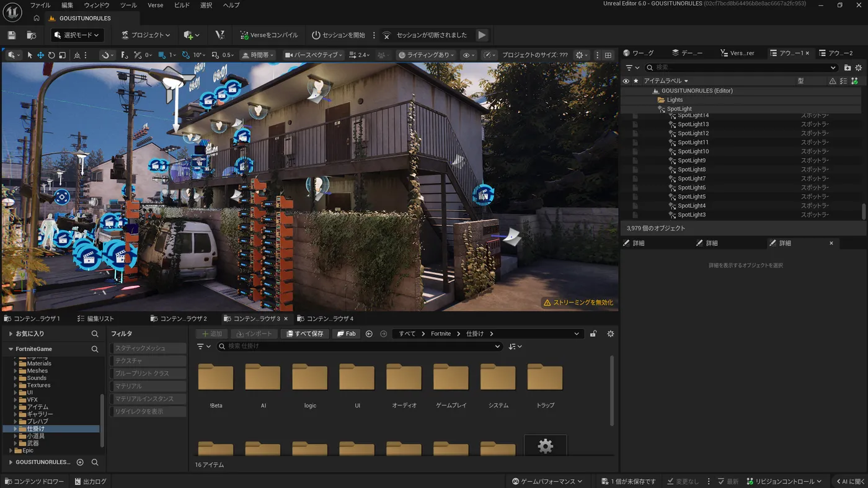Open the ファイル menu
This screenshot has height=488, width=868.
click(40, 5)
